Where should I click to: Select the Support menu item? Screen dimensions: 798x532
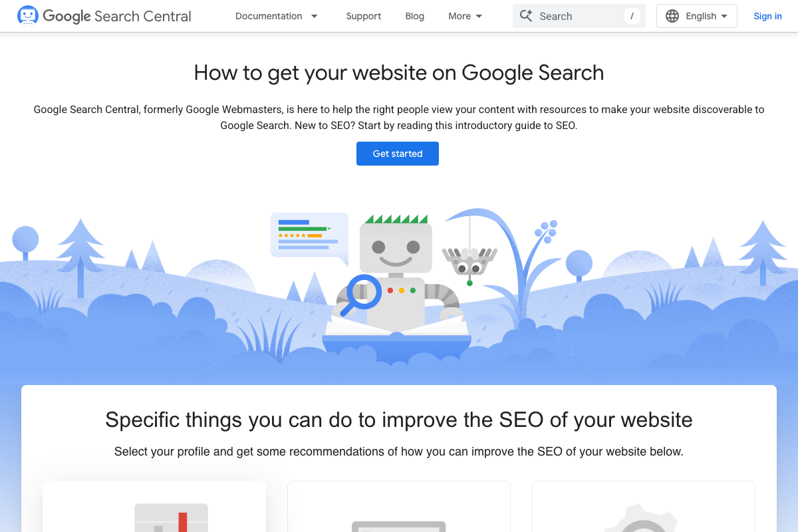coord(363,16)
